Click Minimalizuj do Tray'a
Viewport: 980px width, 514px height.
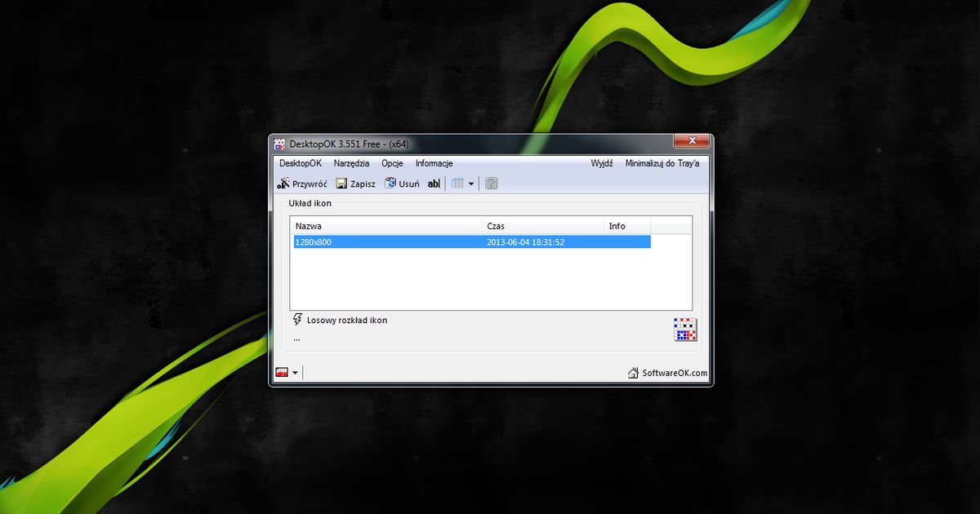click(x=662, y=163)
